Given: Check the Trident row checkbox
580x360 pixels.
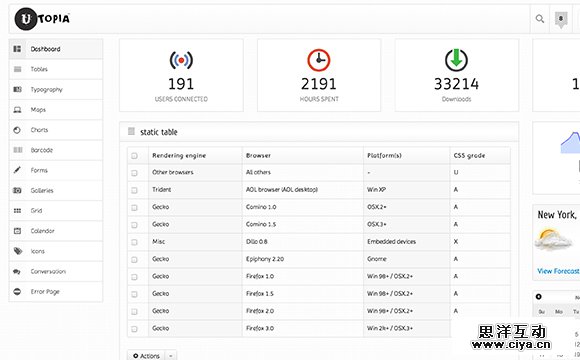Looking at the screenshot, I should (134, 190).
